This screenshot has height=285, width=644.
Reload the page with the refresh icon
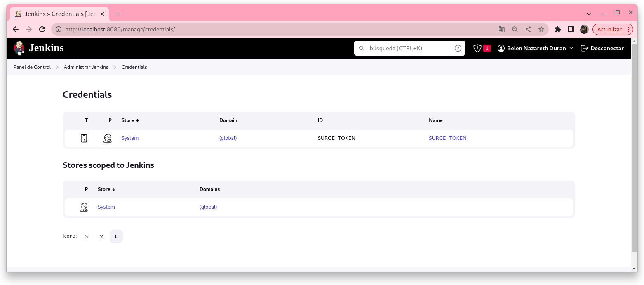(42, 29)
